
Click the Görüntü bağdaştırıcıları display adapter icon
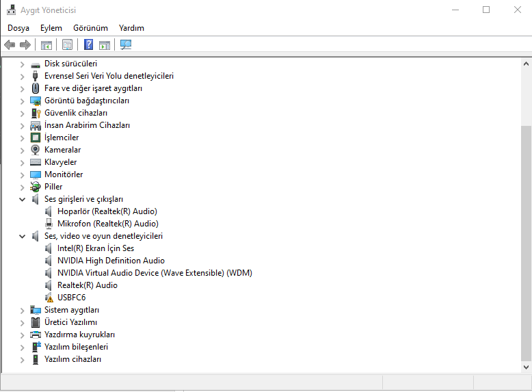tap(36, 101)
